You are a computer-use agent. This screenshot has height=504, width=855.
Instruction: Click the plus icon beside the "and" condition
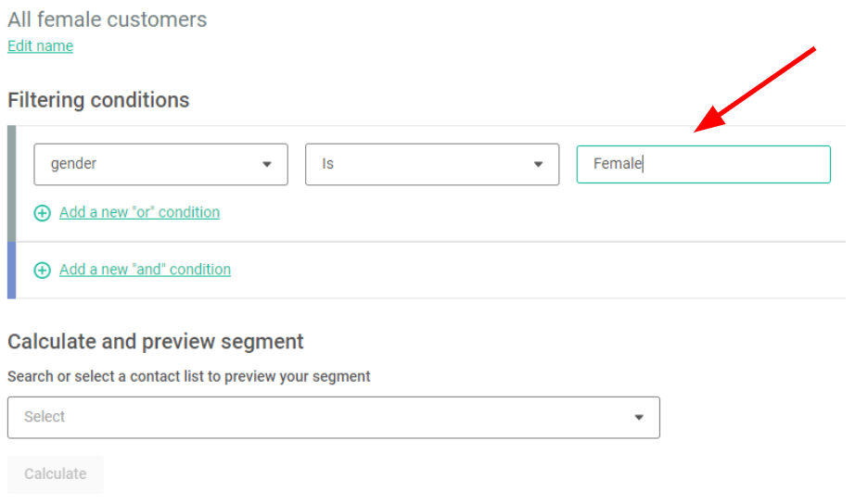pos(42,271)
